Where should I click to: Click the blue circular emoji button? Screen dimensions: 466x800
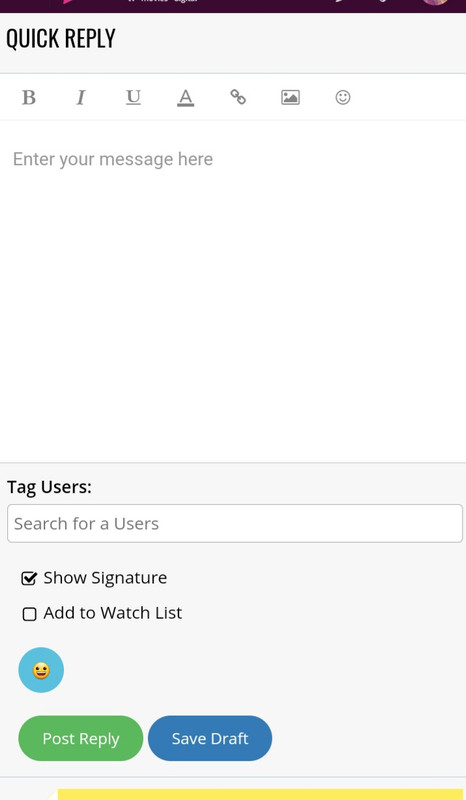pos(41,670)
